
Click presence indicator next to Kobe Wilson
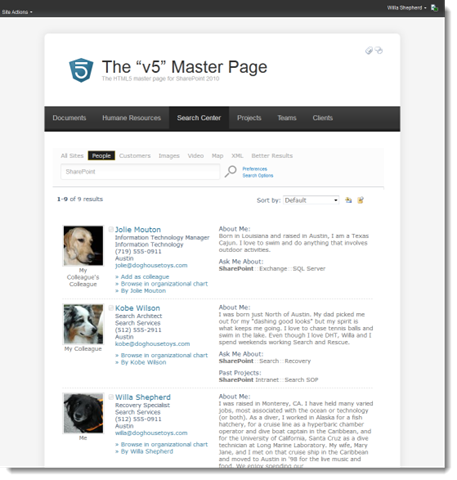pos(111,308)
